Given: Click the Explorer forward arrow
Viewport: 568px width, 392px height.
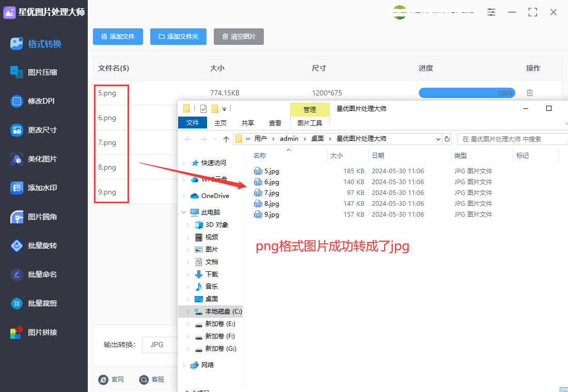Looking at the screenshot, I should click(203, 139).
